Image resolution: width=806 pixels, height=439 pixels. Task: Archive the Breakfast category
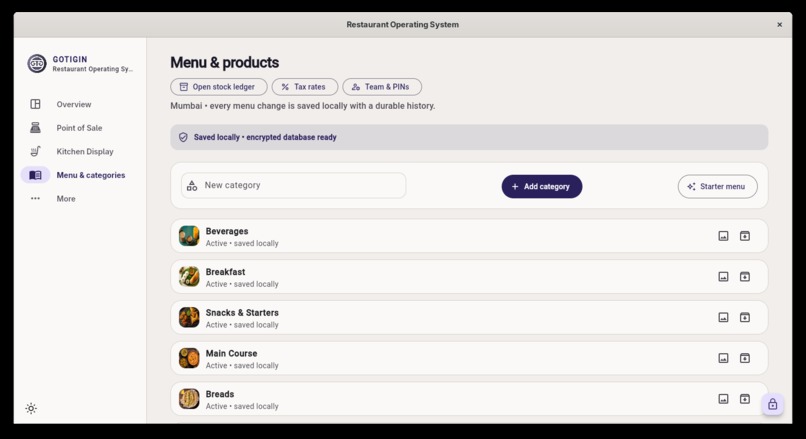tap(745, 277)
